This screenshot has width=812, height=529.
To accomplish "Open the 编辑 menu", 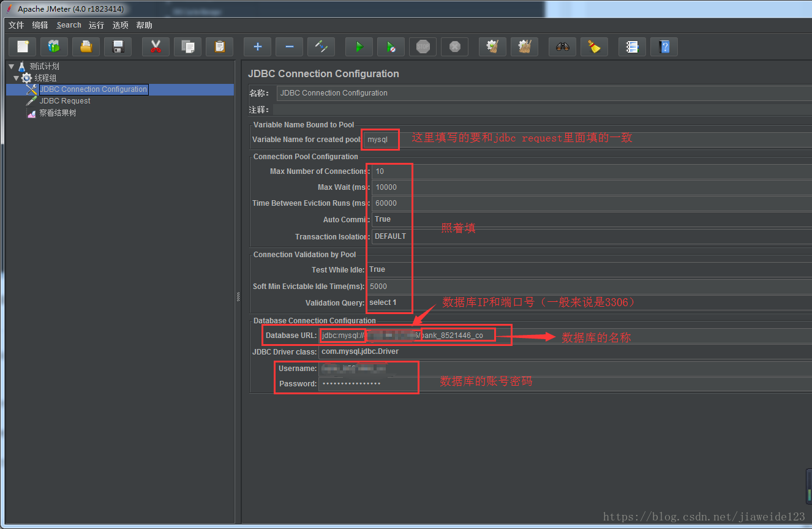I will 40,25.
